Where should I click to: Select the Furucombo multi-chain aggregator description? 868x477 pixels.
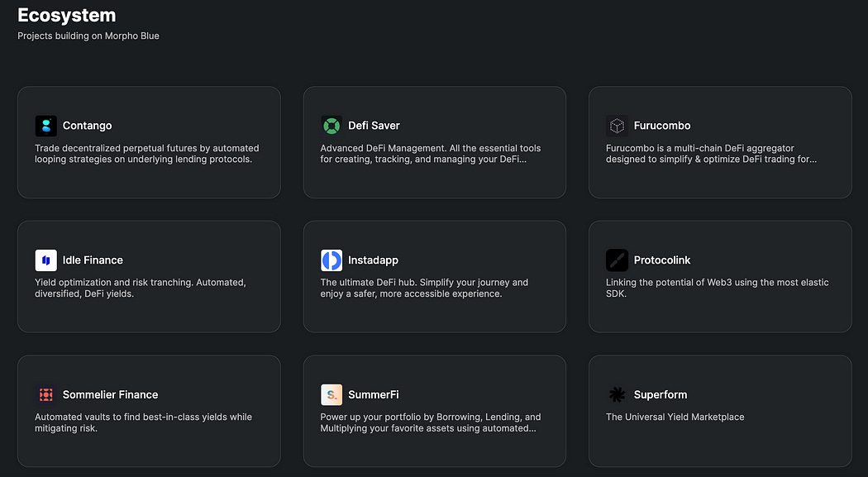point(711,154)
